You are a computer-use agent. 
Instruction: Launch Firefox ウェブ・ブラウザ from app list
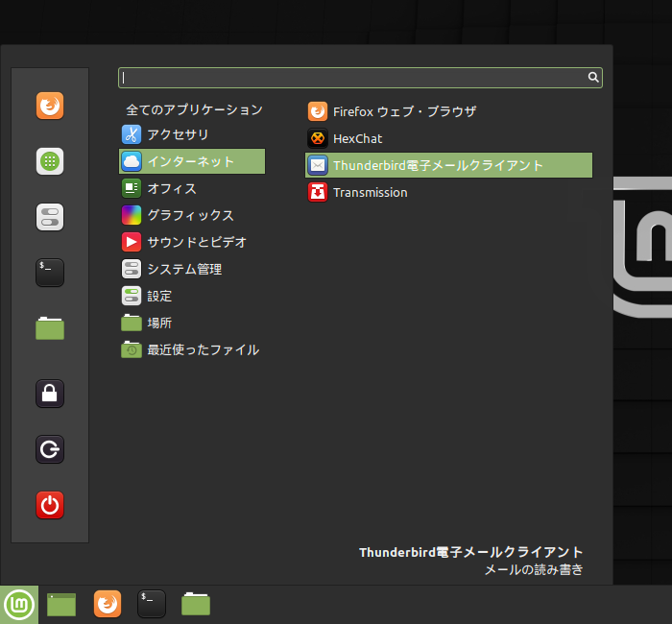click(x=448, y=111)
